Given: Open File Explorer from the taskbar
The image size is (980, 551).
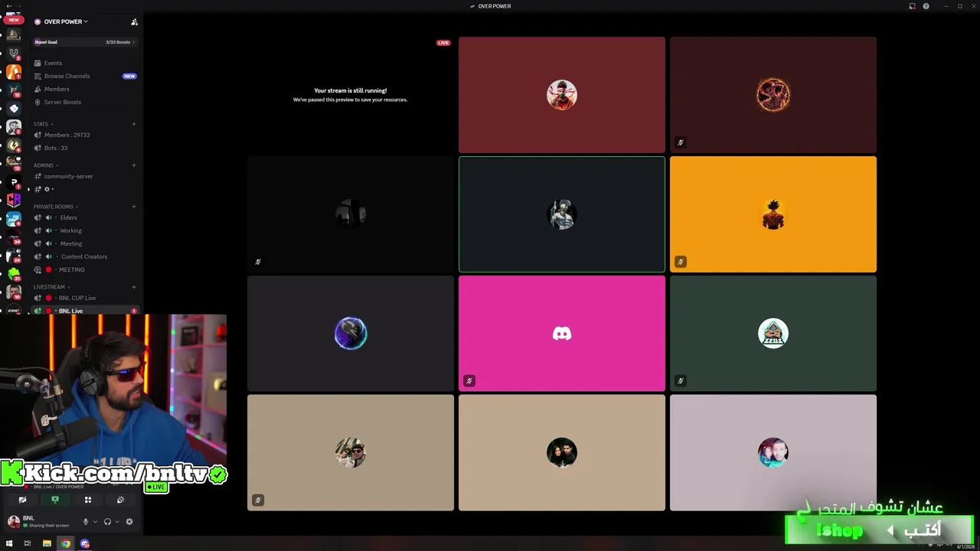Looking at the screenshot, I should (x=47, y=543).
